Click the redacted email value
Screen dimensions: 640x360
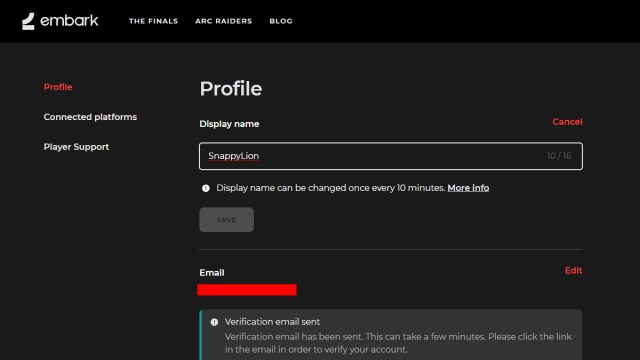[x=247, y=290]
